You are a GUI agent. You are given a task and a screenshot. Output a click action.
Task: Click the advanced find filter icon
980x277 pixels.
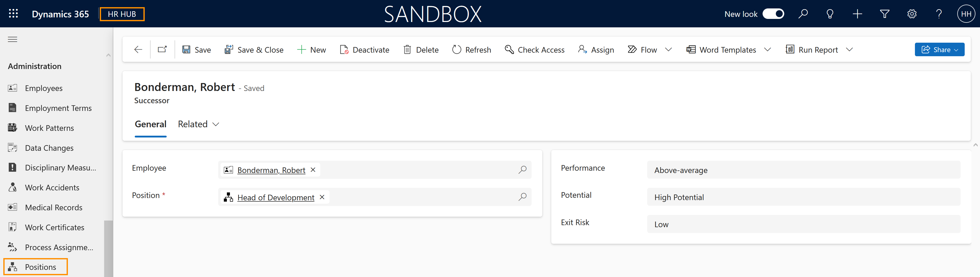pos(885,14)
